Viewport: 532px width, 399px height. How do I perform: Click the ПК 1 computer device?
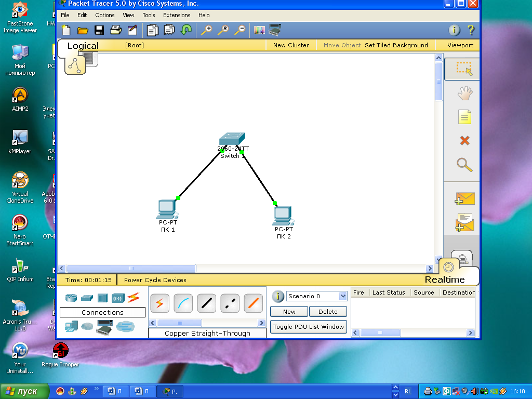tap(167, 209)
